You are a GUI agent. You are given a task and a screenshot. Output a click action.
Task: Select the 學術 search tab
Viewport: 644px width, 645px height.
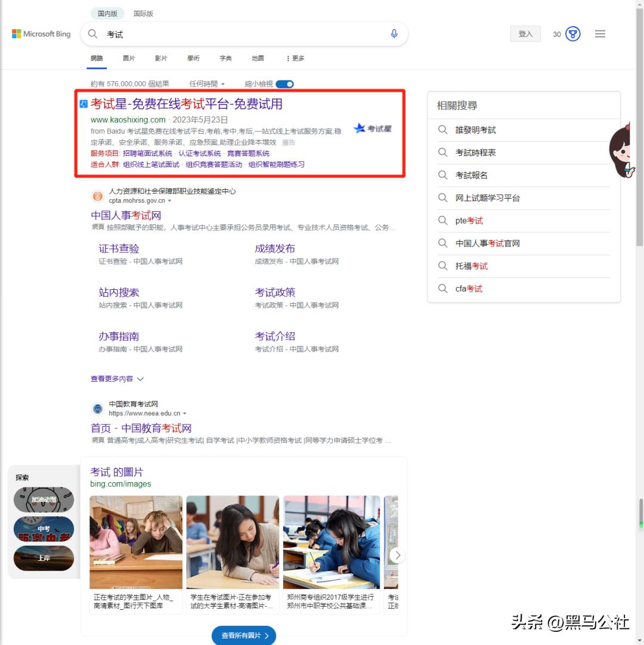point(193,58)
